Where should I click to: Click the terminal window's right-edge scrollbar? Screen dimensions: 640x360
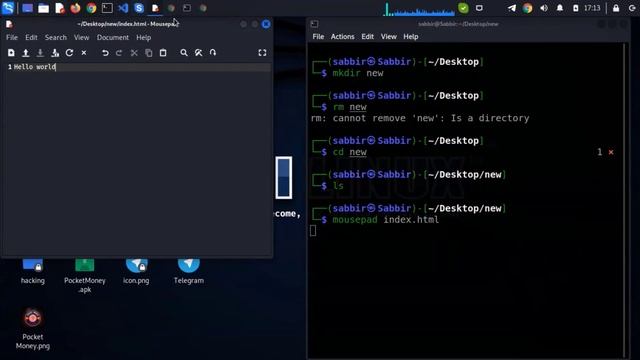click(624, 200)
